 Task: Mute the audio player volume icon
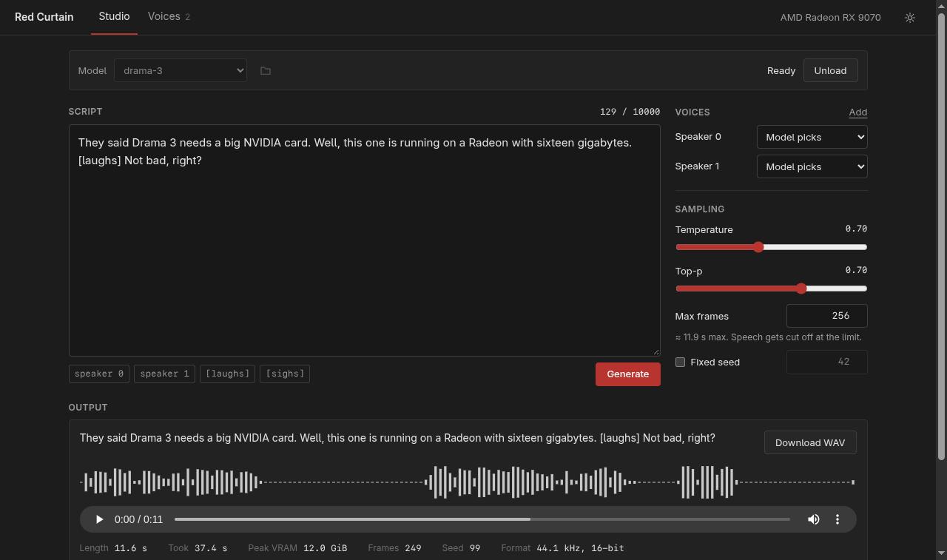[814, 519]
